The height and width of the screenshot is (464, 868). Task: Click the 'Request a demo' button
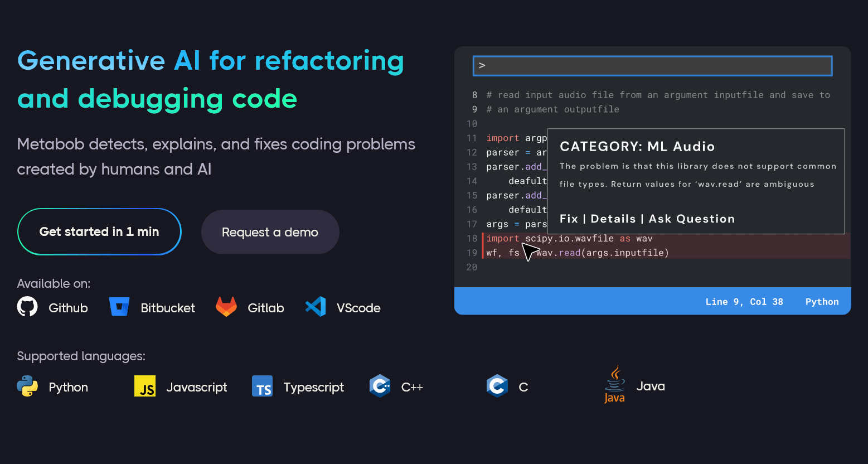click(270, 231)
